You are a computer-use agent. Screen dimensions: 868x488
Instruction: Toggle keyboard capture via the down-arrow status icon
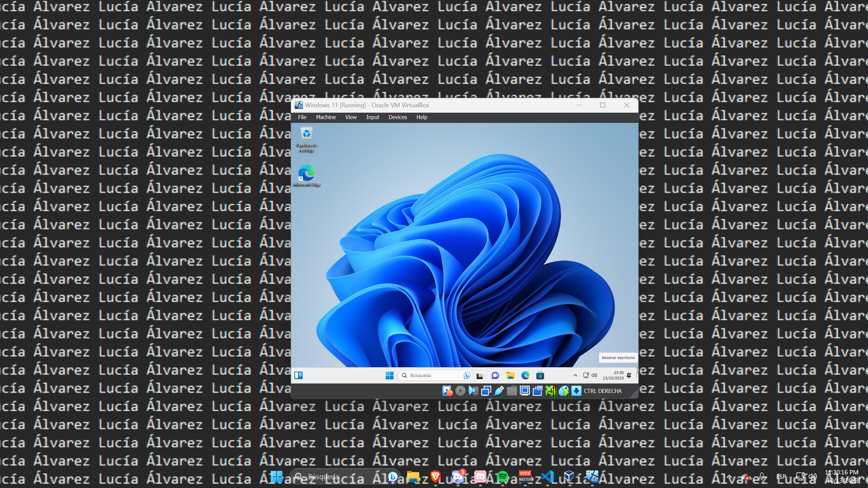577,391
